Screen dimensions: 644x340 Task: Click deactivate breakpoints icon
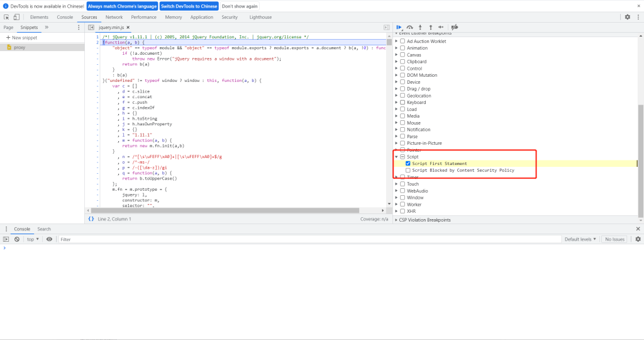point(455,28)
